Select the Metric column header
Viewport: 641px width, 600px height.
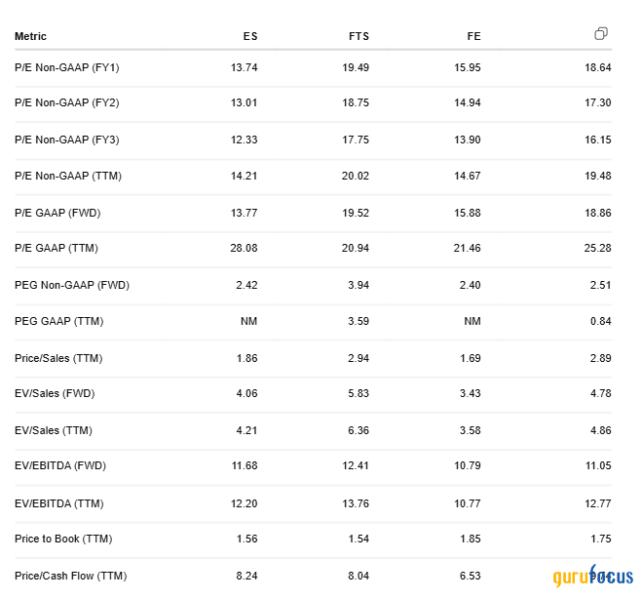(31, 36)
